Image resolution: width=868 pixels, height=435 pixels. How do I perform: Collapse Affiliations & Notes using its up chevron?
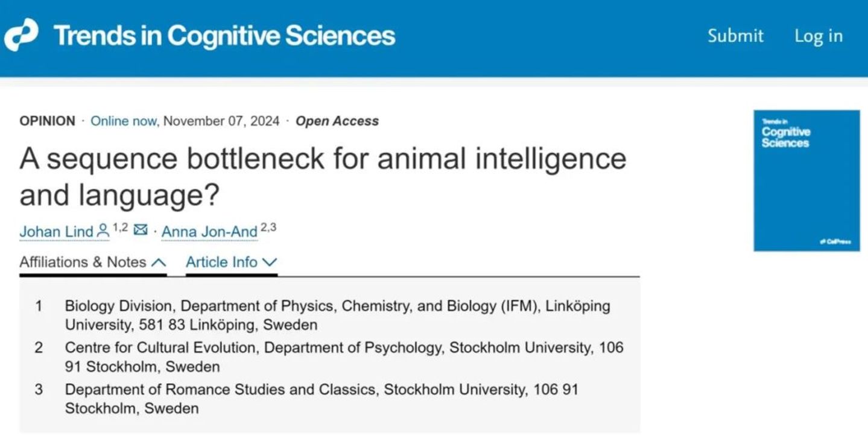pos(159,262)
